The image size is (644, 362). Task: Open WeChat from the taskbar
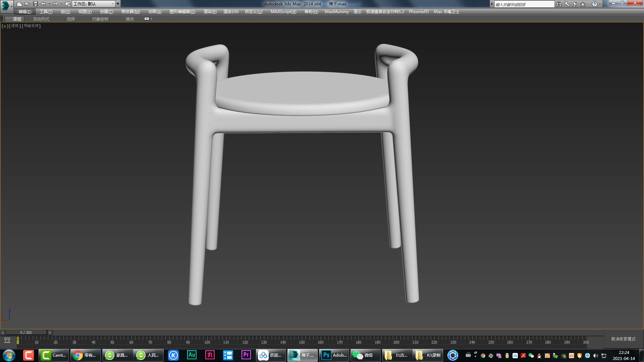365,355
